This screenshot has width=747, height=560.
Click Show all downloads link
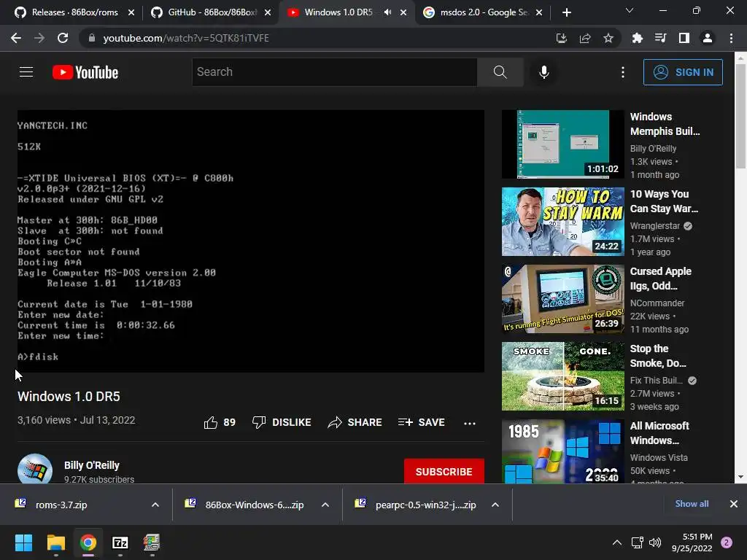692,504
